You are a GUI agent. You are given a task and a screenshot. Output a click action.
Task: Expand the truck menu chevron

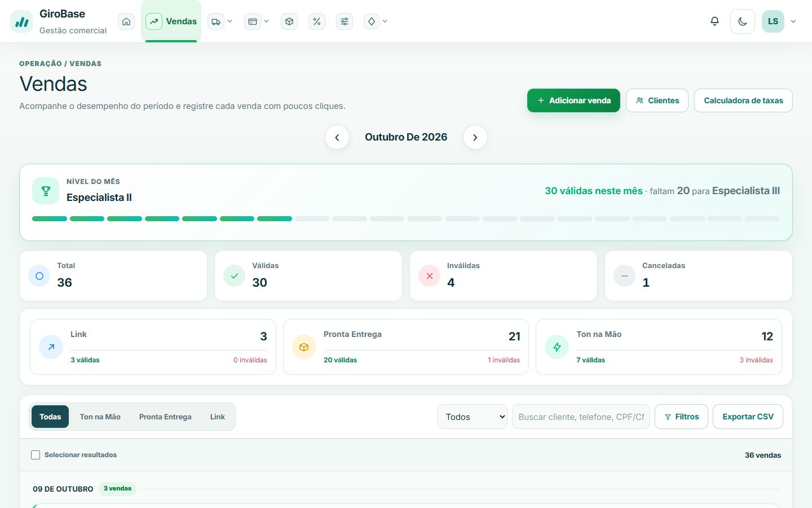tap(230, 21)
